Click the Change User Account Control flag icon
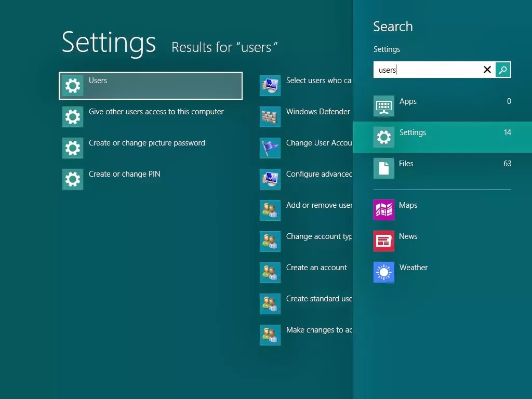Image resolution: width=532 pixels, height=399 pixels. click(x=270, y=148)
